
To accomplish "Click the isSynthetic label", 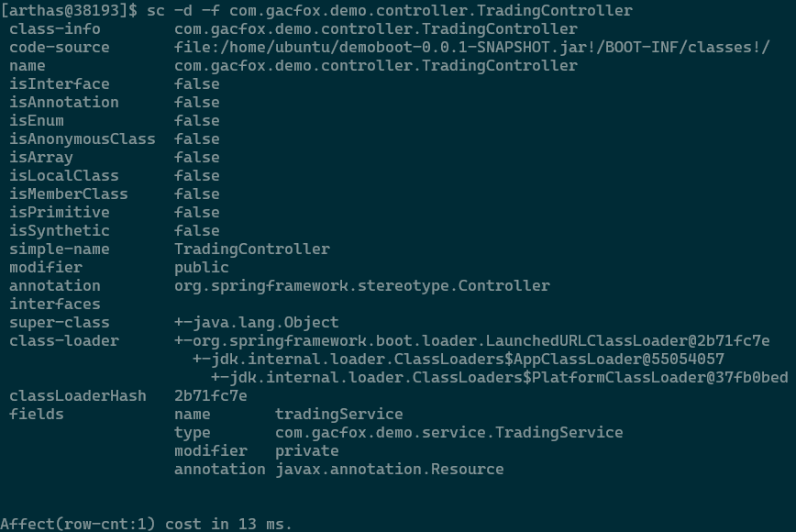I will click(x=59, y=231).
